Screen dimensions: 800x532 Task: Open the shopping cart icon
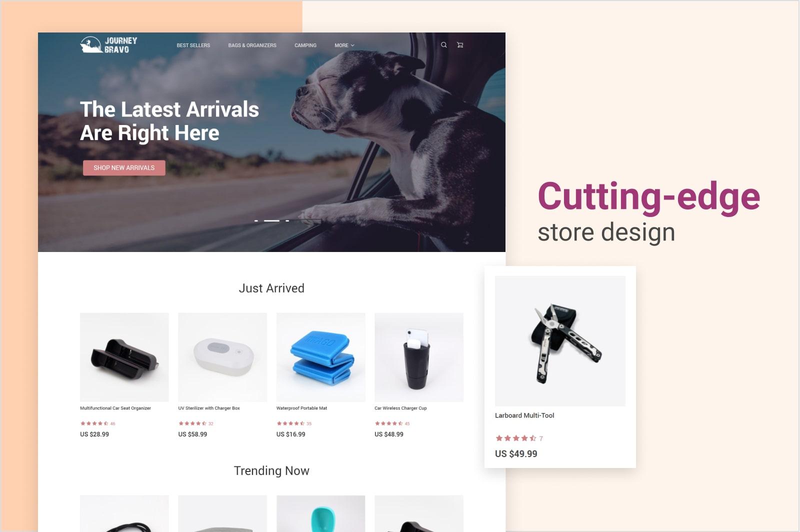click(460, 45)
